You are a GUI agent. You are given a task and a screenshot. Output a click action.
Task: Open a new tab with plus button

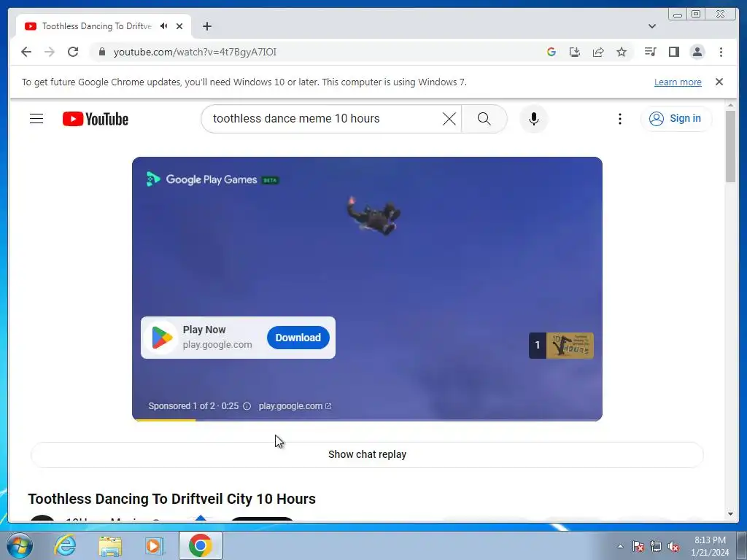coord(206,26)
